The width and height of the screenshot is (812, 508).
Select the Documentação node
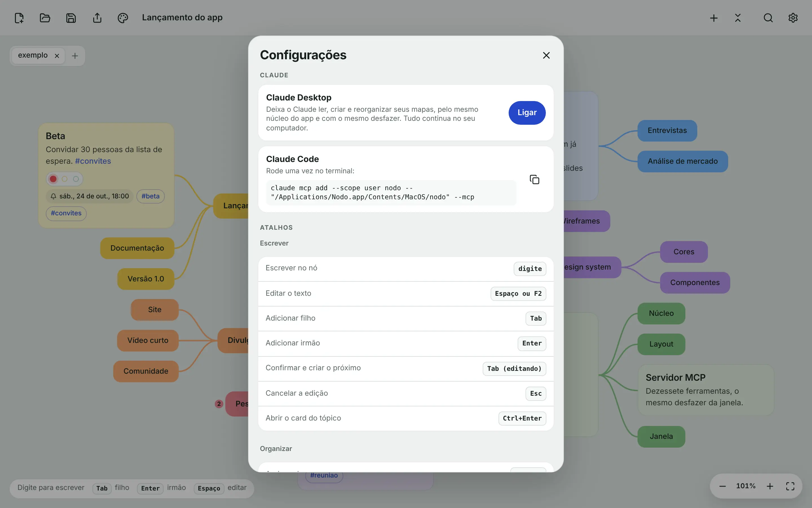click(x=137, y=248)
